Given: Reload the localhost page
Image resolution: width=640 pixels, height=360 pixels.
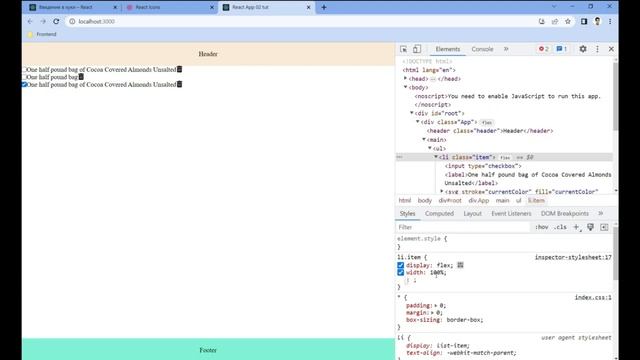Looking at the screenshot, I should click(56, 21).
